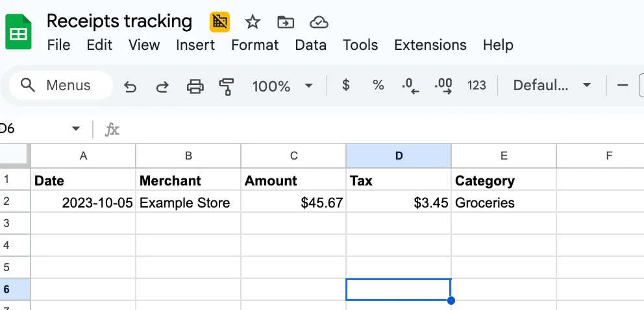Click the Receipts tracking title

pos(119,21)
